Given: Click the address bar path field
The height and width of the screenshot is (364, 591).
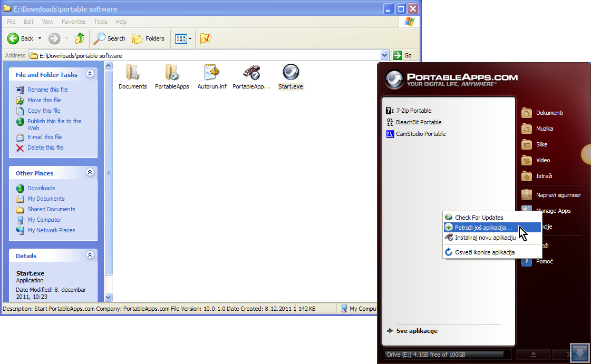Looking at the screenshot, I should [x=204, y=56].
